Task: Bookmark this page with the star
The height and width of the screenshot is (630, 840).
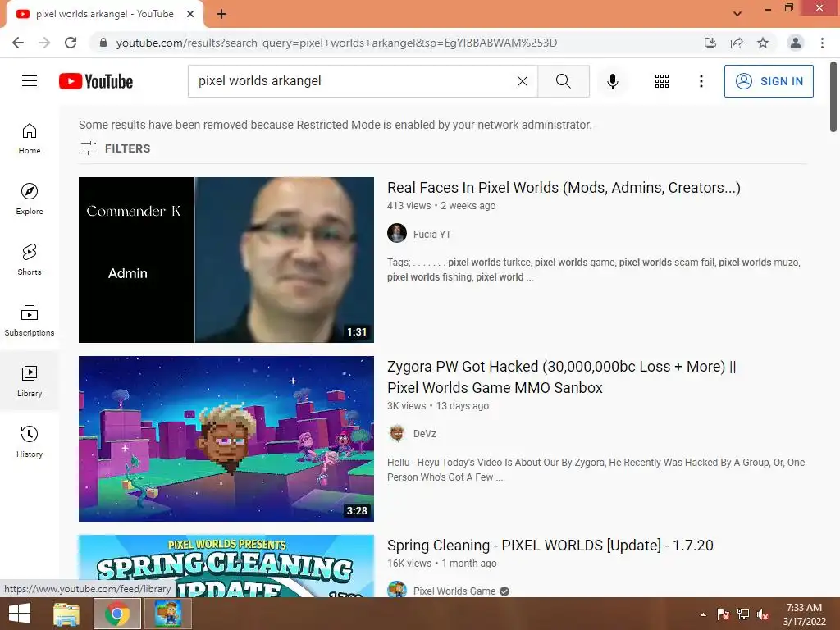Action: [763, 43]
